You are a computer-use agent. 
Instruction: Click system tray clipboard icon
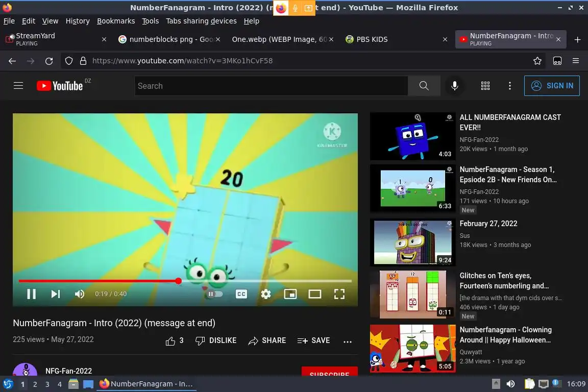tap(529, 384)
